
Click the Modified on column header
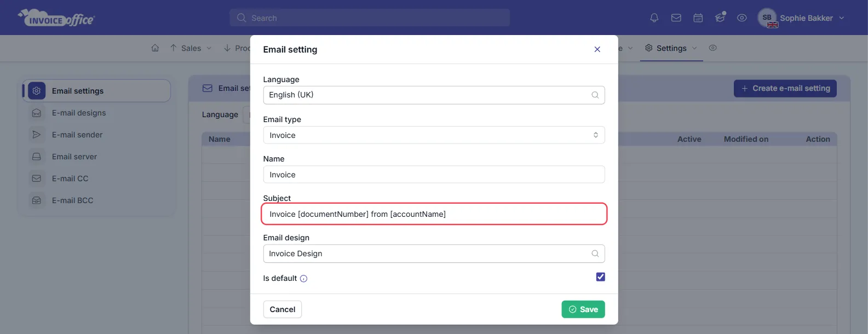(x=746, y=139)
